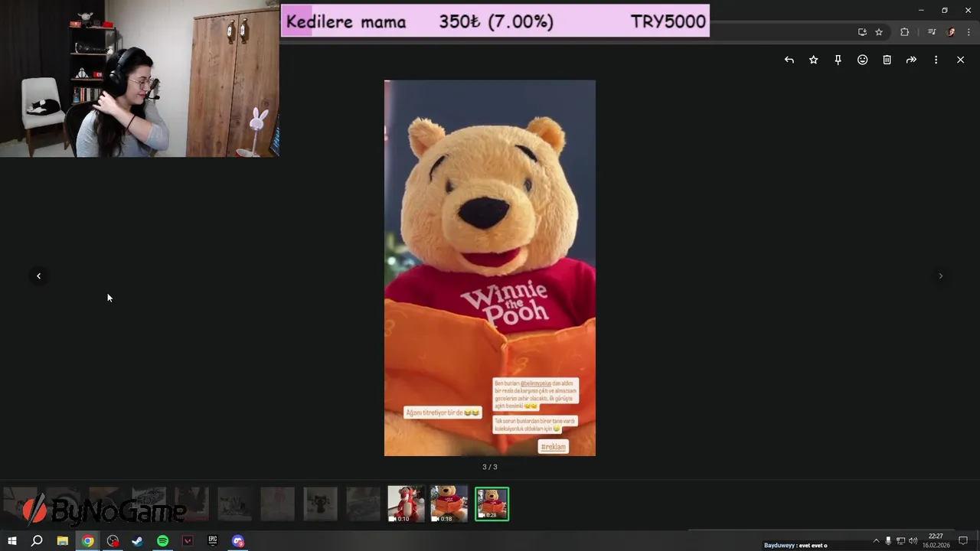Forward the media with the arrow icon

point(912,60)
